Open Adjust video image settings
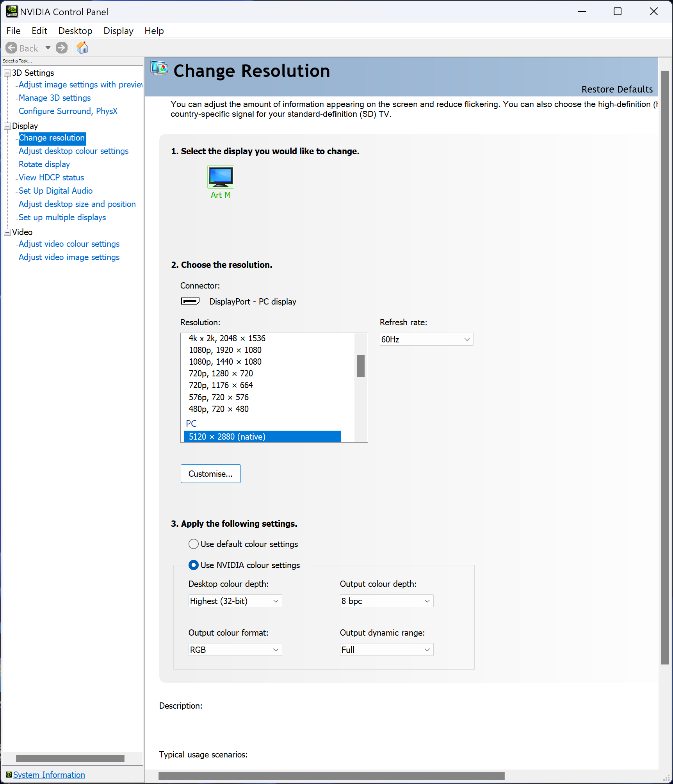 click(69, 257)
